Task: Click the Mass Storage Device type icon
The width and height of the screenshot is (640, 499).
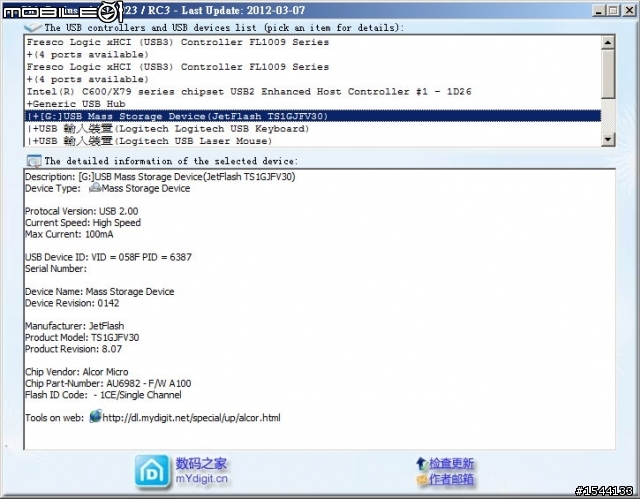Action: [95, 188]
